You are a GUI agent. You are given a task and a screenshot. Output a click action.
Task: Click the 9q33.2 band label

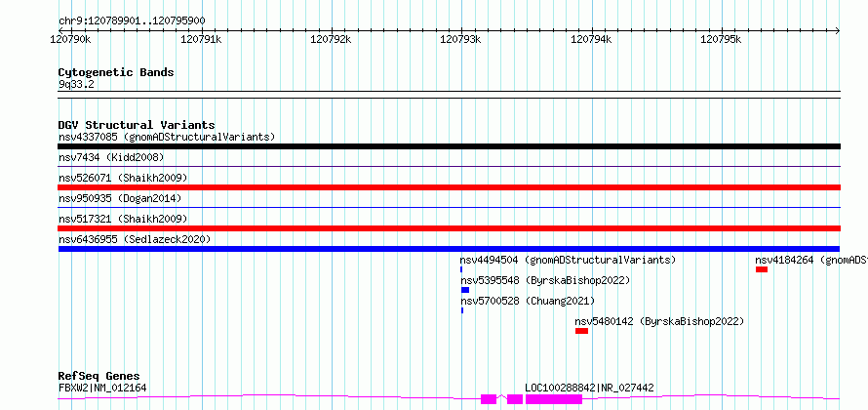pyautogui.click(x=76, y=84)
